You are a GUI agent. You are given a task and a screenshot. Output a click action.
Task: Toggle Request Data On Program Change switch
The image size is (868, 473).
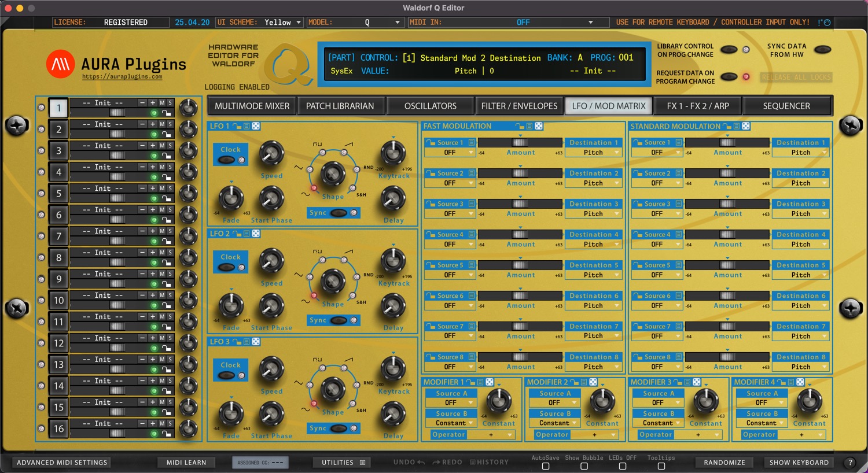729,77
